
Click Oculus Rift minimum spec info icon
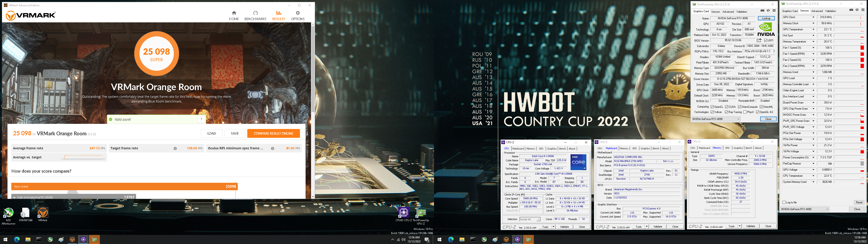[x=273, y=148]
